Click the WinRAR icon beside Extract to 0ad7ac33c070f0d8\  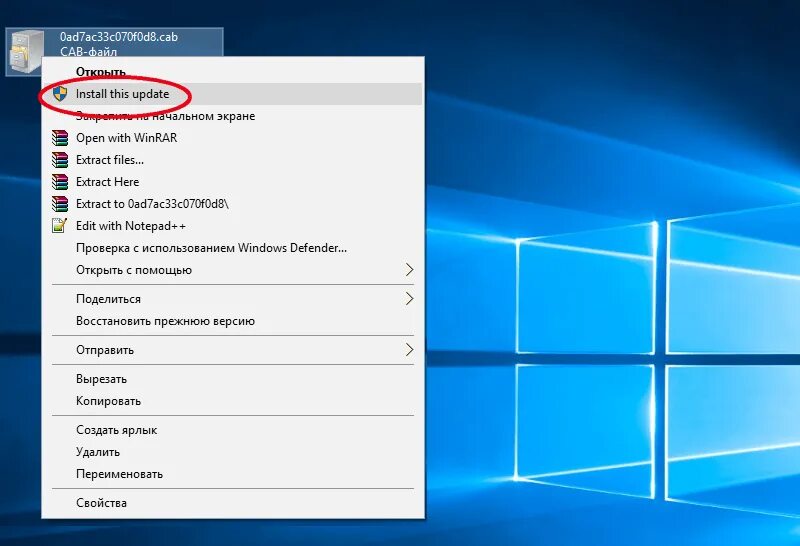[60, 204]
